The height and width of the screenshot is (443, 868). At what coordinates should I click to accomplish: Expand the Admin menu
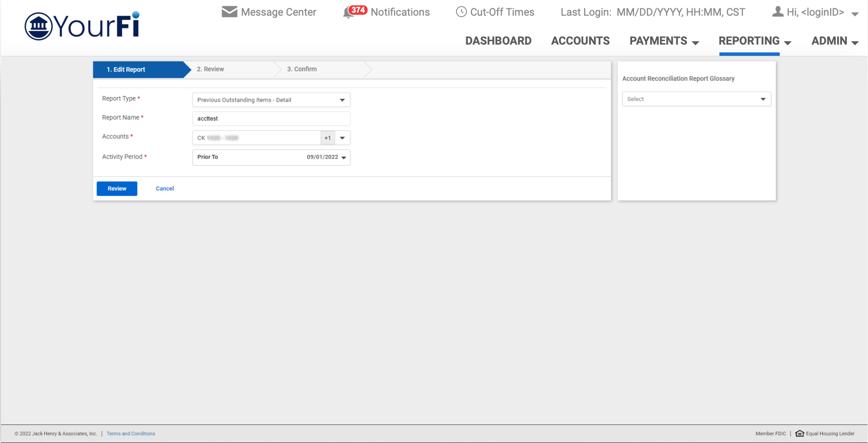(835, 41)
